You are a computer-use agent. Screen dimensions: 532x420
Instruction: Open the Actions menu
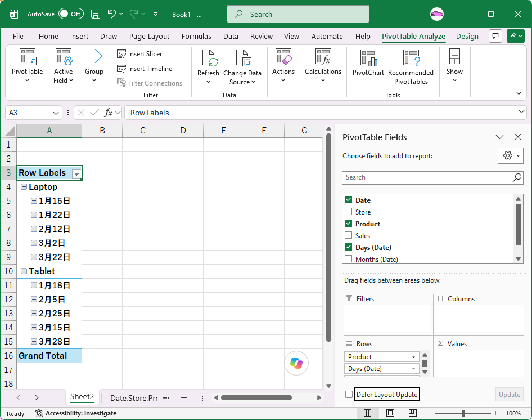click(x=283, y=65)
